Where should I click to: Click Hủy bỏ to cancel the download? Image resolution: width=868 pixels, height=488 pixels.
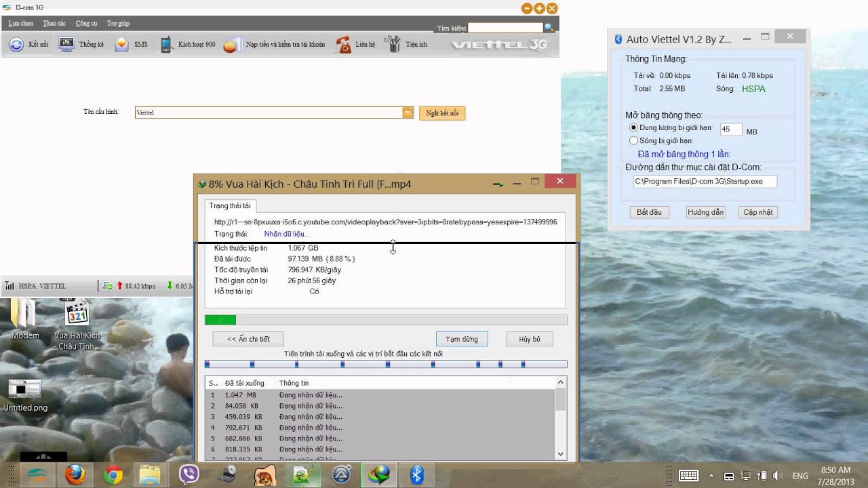[x=530, y=339]
